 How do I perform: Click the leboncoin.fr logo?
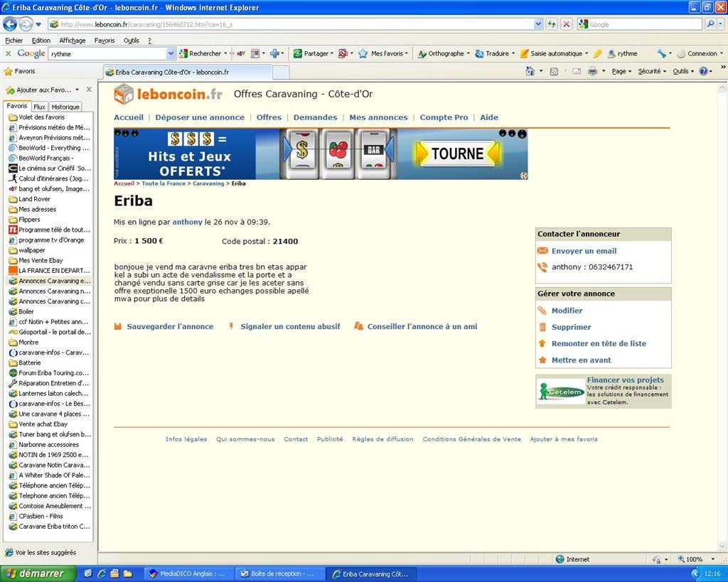[168, 95]
